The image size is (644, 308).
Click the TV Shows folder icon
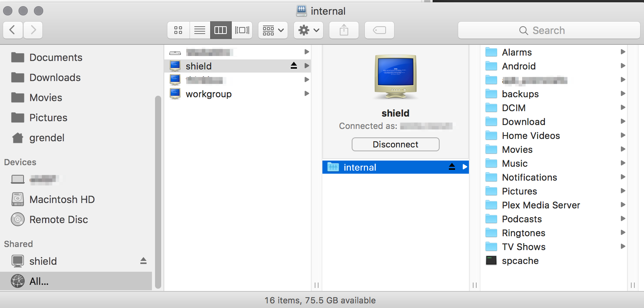pos(491,247)
